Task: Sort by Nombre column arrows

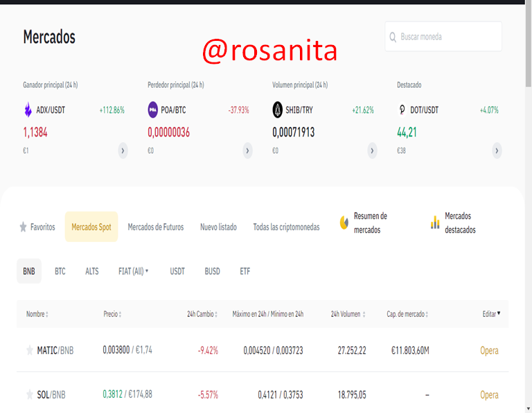Action: tap(47, 314)
